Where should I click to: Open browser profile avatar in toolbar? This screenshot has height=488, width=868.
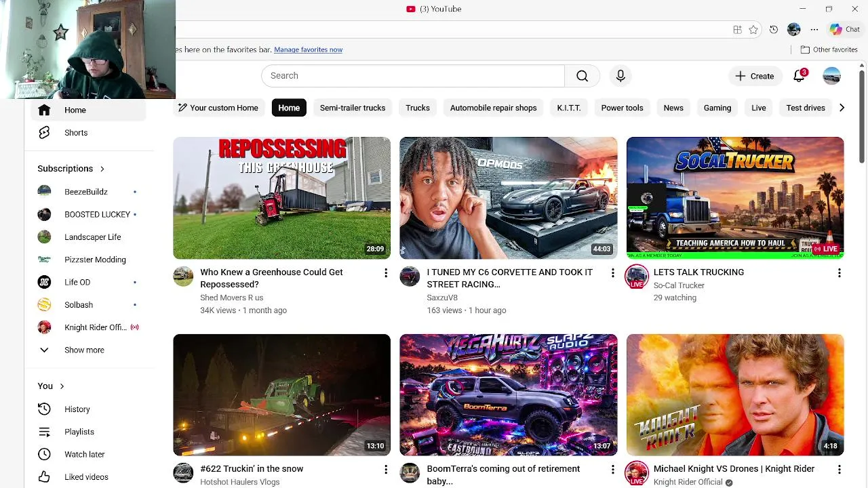[x=794, y=30]
